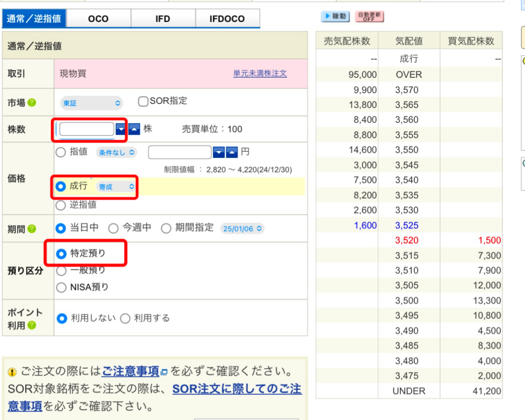Click the 稼動 play button
Screen dimensions: 525x420
335,16
